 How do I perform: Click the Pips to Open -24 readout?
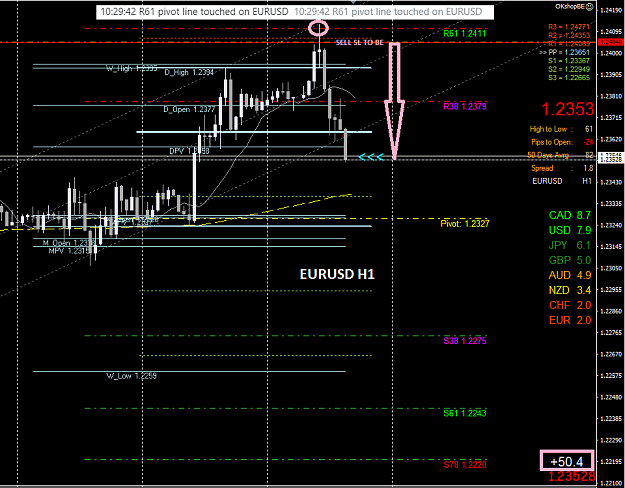[562, 142]
